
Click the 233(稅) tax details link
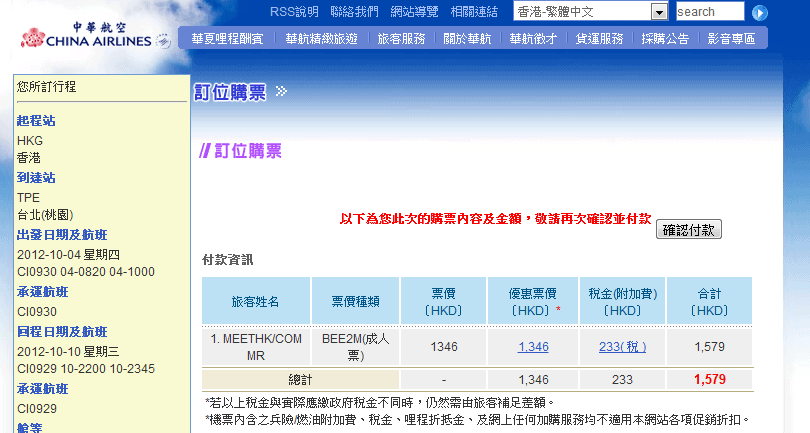point(622,347)
